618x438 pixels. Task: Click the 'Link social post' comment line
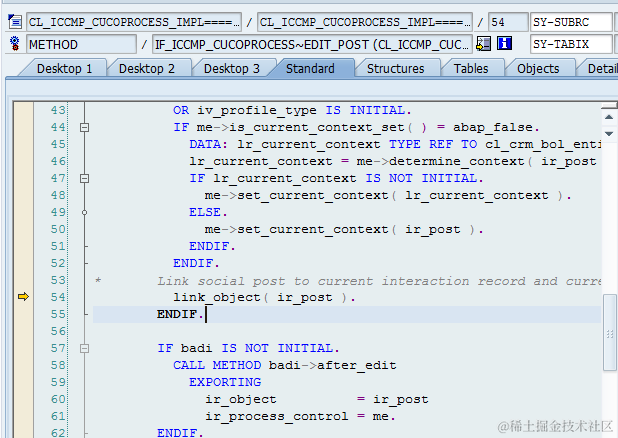(378, 281)
